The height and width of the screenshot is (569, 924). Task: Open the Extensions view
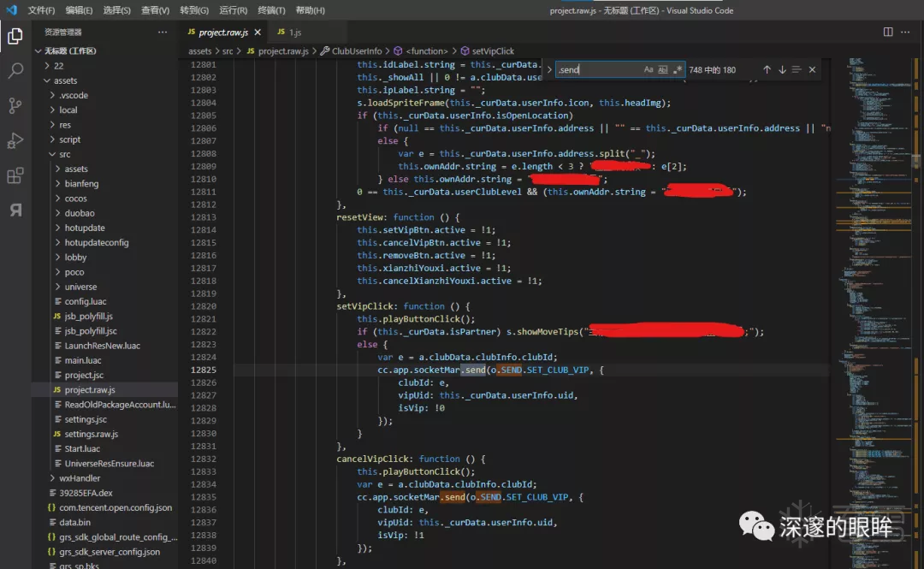point(15,175)
